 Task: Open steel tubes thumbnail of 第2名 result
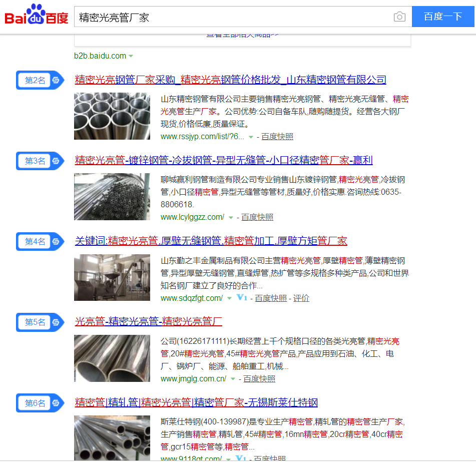click(x=112, y=116)
